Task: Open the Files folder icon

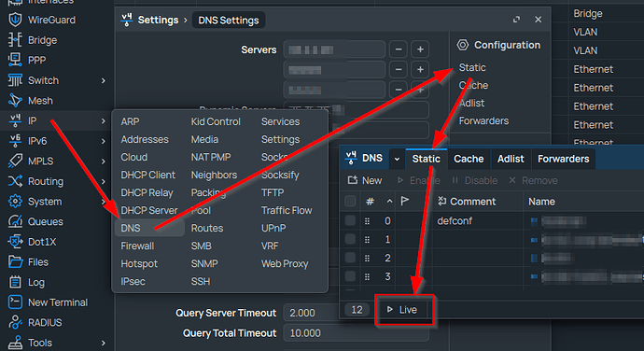Action: [15, 261]
